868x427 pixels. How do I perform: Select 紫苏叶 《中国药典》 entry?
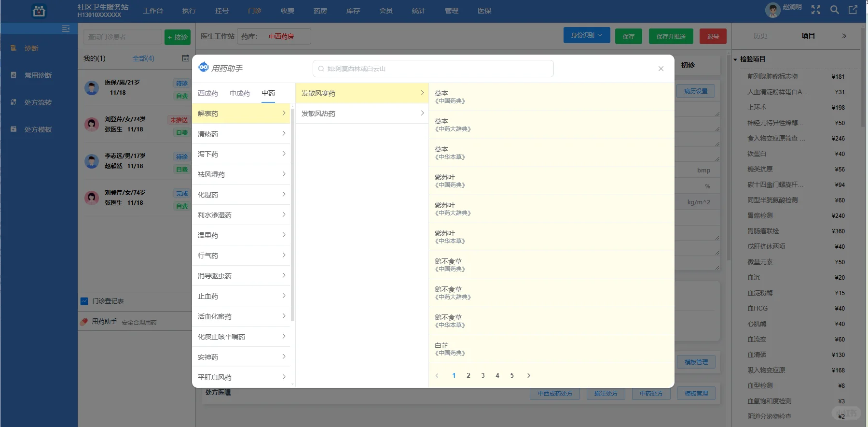[551, 181]
